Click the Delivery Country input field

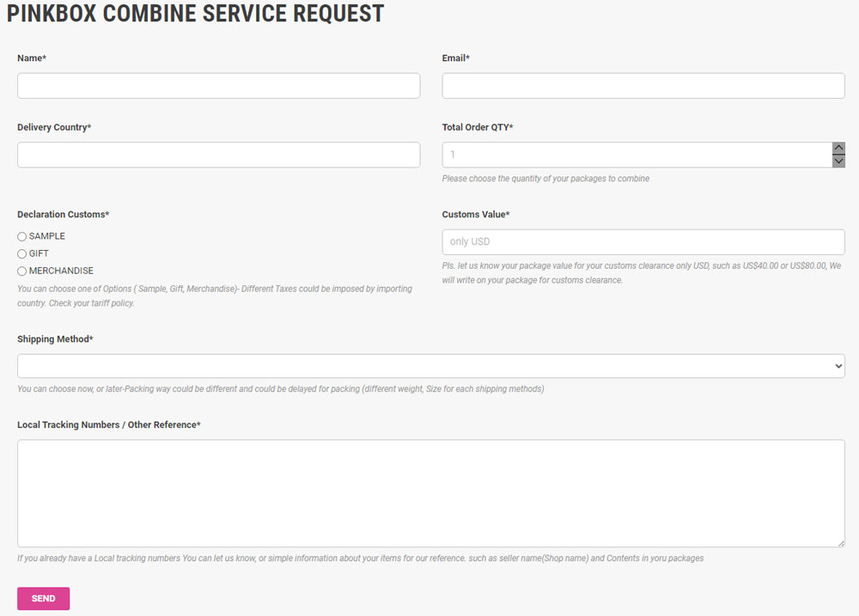(x=218, y=155)
